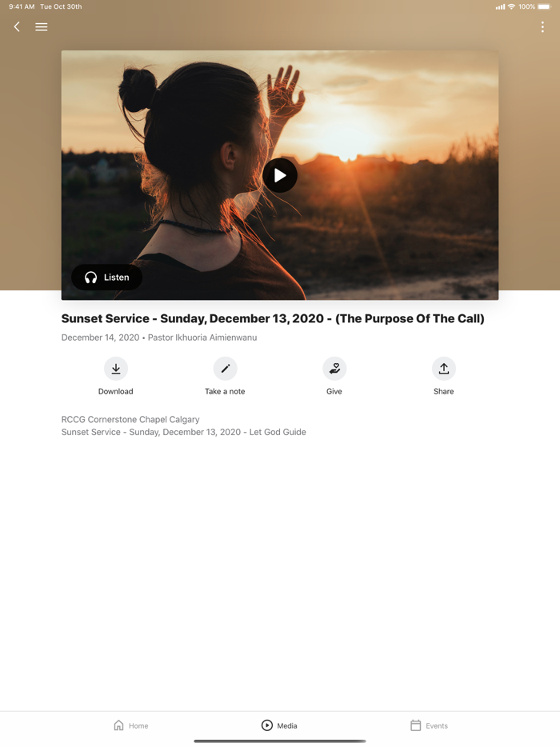Click the Sunset Service sermon title
Viewport: 560px width, 747px height.
click(273, 318)
